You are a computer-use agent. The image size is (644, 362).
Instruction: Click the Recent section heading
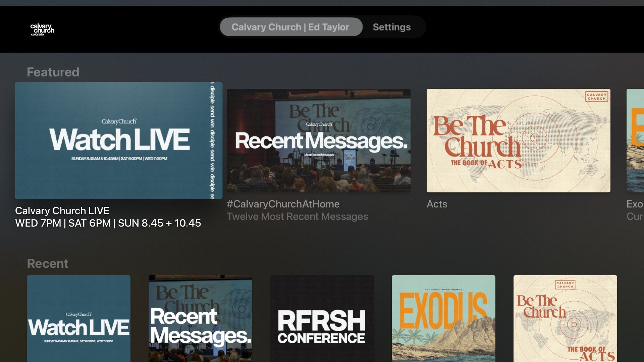click(x=48, y=263)
